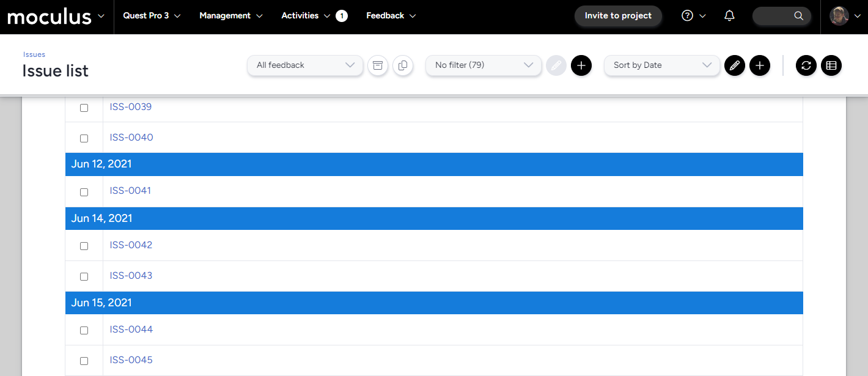This screenshot has height=376, width=868.
Task: Refresh the issue list
Action: tap(806, 65)
